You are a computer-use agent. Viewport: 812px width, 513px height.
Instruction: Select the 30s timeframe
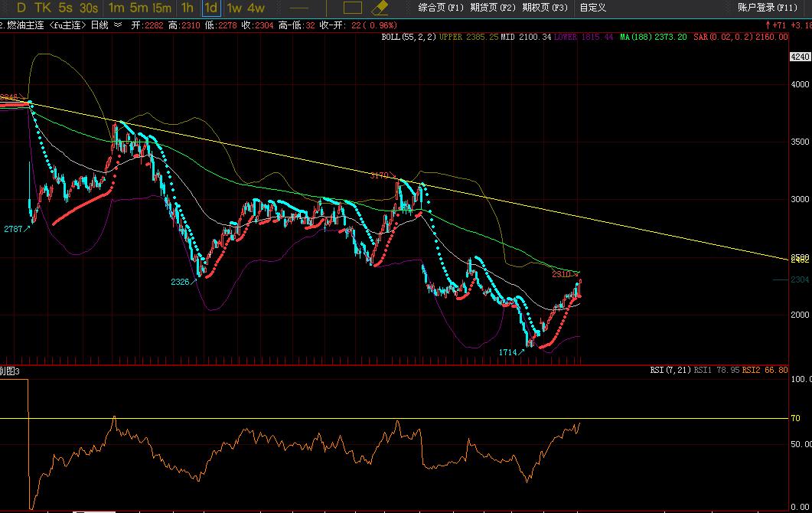(89, 8)
